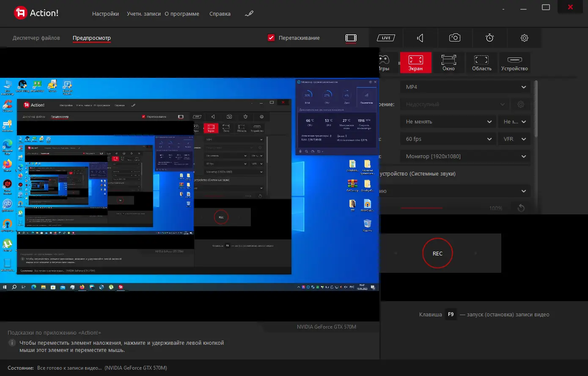Reset volume with the undo arrow icon
Viewport: 588px width, 376px height.
(x=521, y=208)
